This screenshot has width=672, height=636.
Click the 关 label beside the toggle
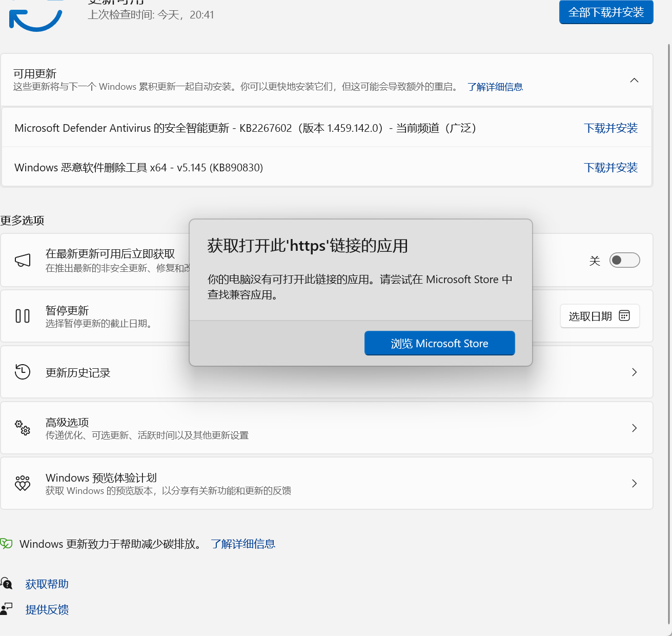[595, 261]
